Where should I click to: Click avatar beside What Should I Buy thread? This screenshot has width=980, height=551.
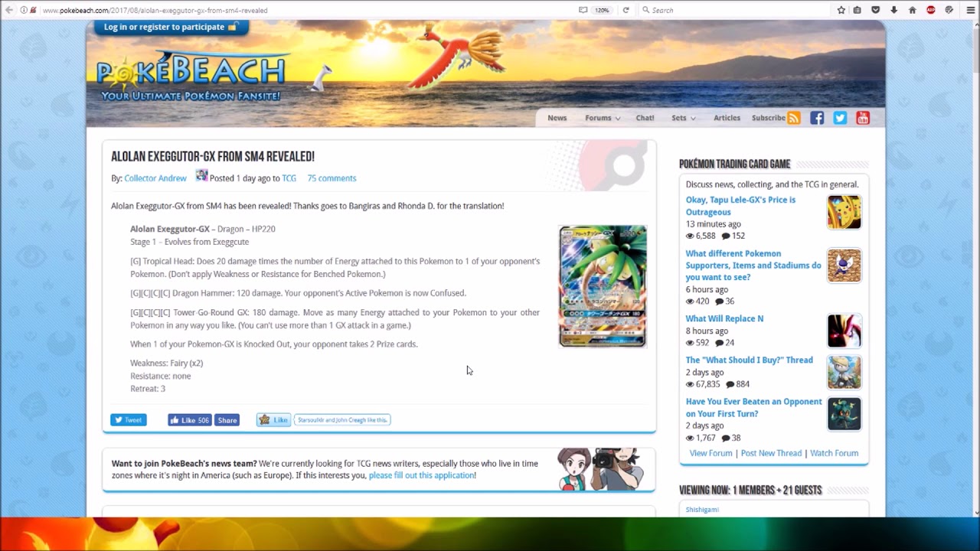844,372
